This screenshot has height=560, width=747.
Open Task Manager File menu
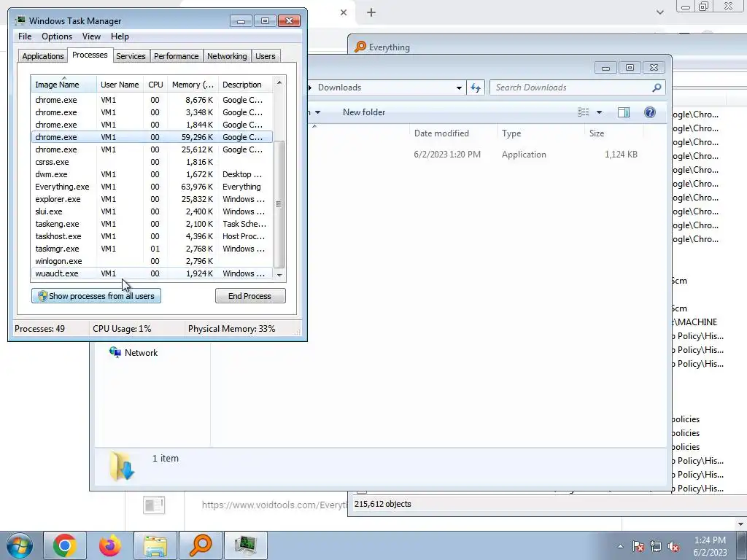tap(25, 36)
